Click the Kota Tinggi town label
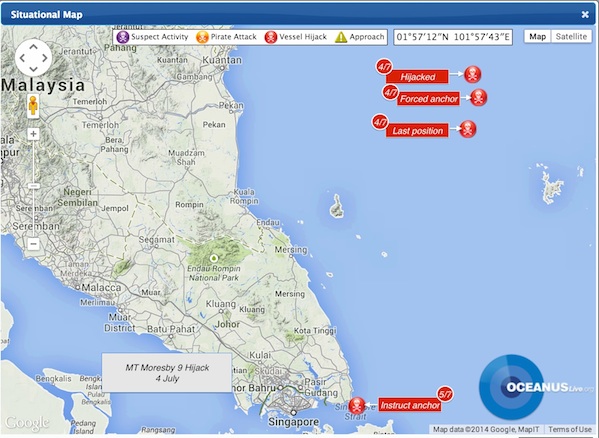 pyautogui.click(x=315, y=331)
